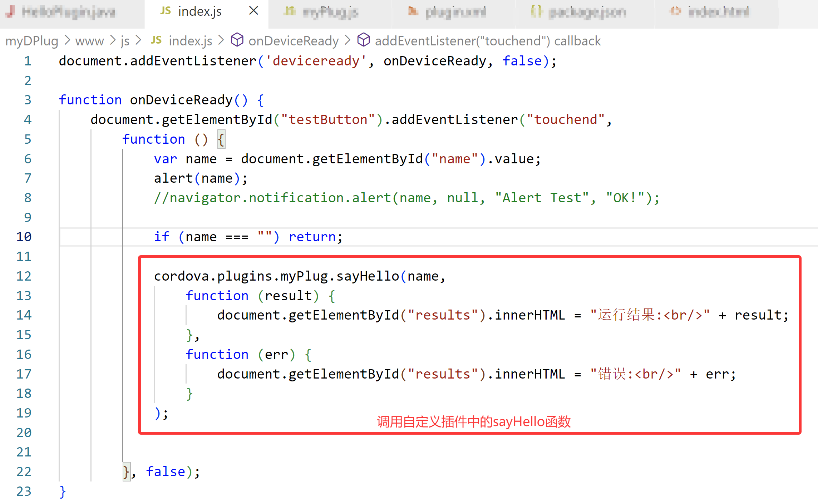Click cube icon before addEventListener callback breadcrumb
Screen dimensions: 818x504
point(363,40)
